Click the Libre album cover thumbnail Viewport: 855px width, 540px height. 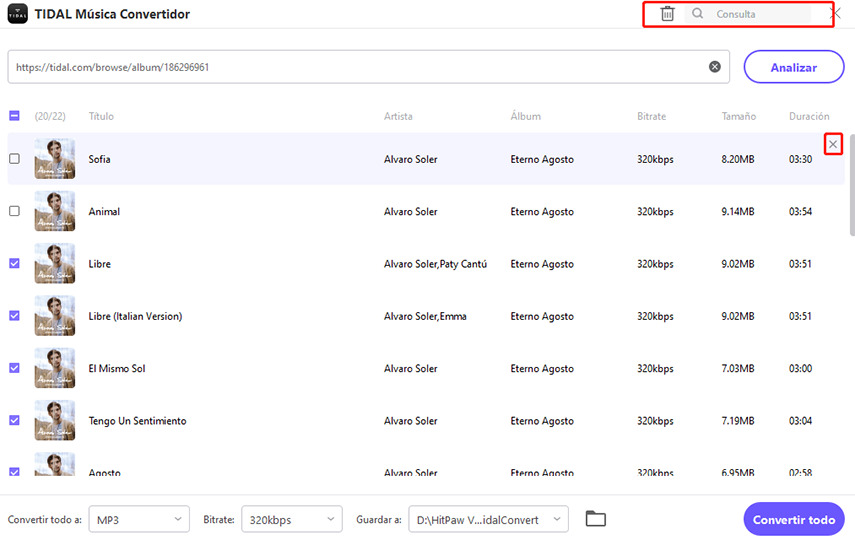point(55,263)
